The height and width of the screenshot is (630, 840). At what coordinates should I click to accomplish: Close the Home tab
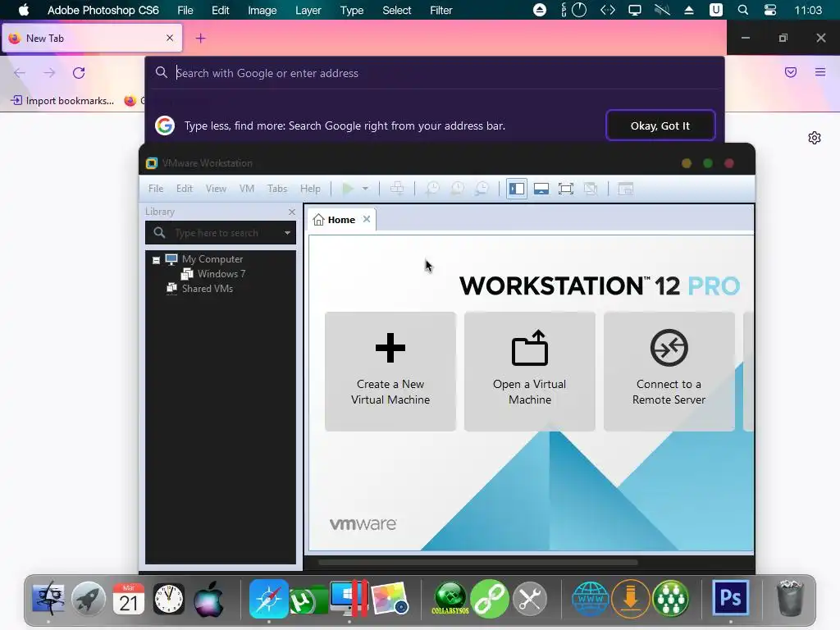(367, 219)
